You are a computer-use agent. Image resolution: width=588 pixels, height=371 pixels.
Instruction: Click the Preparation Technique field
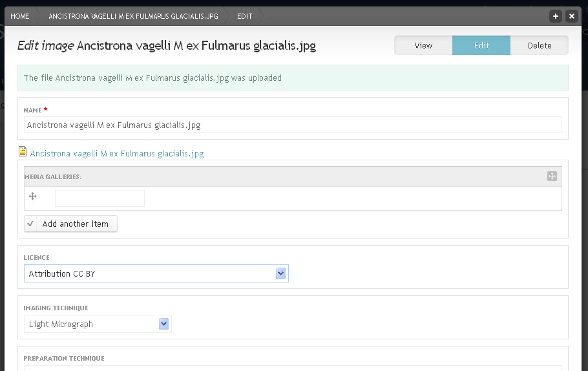(x=293, y=368)
